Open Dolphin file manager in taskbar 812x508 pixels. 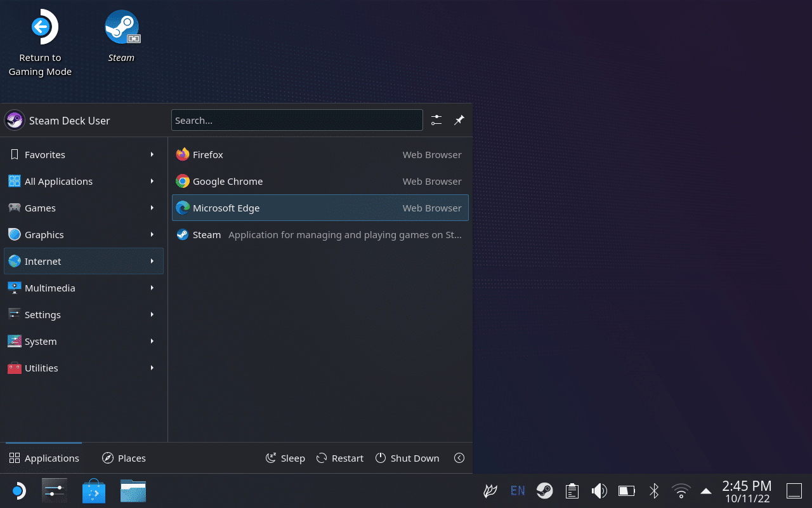click(133, 491)
